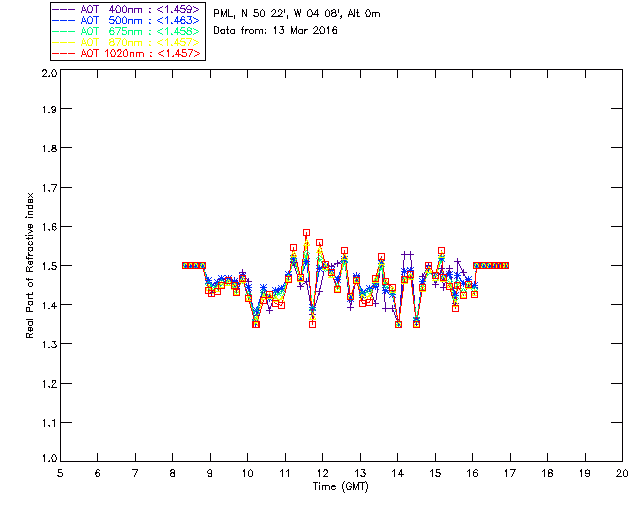Click the last data marker at 1.5 before time 17

506,266
